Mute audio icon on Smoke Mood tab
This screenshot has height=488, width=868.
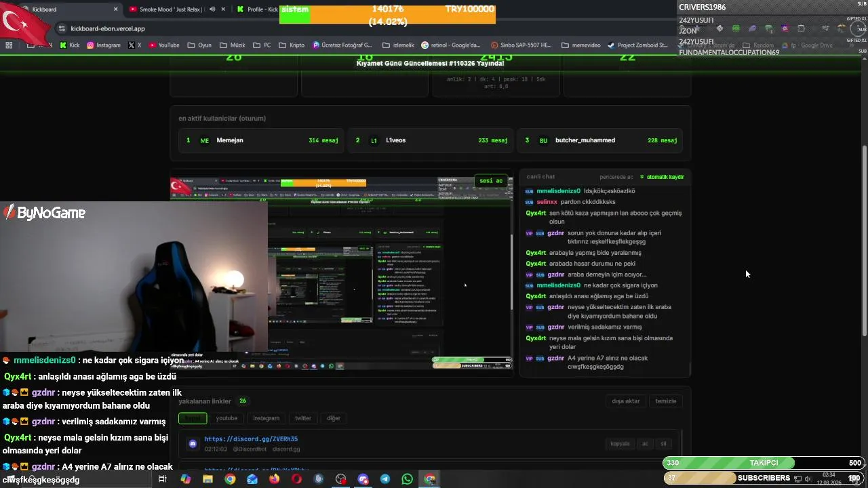coord(212,9)
